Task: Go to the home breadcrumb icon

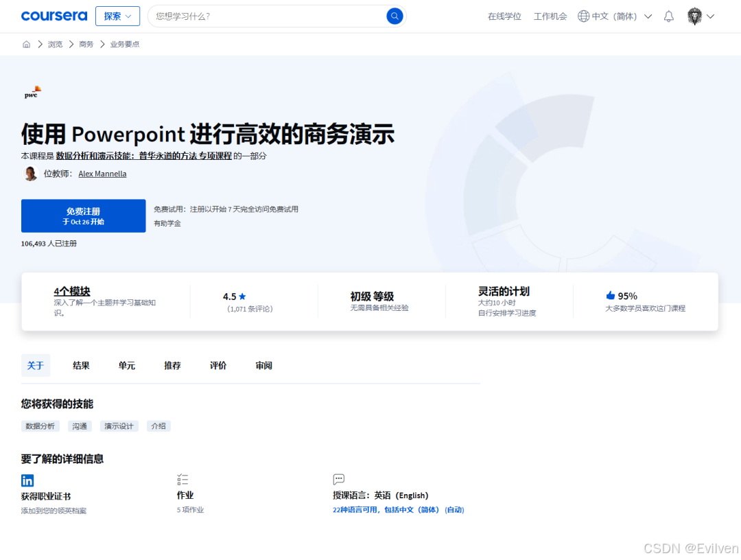Action: [27, 44]
